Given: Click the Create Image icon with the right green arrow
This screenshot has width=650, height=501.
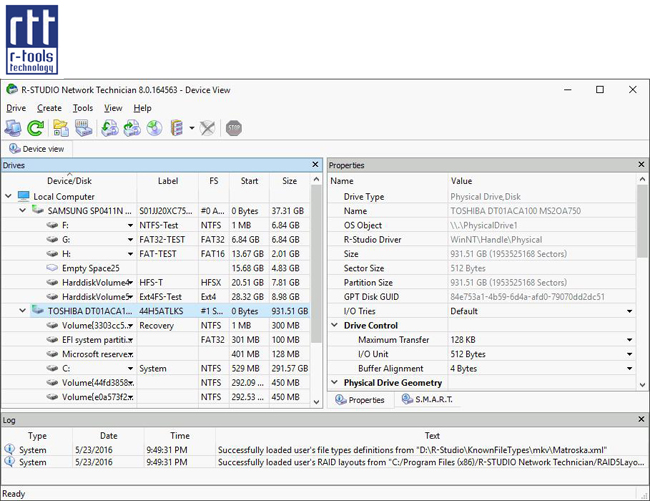Looking at the screenshot, I should click(132, 128).
